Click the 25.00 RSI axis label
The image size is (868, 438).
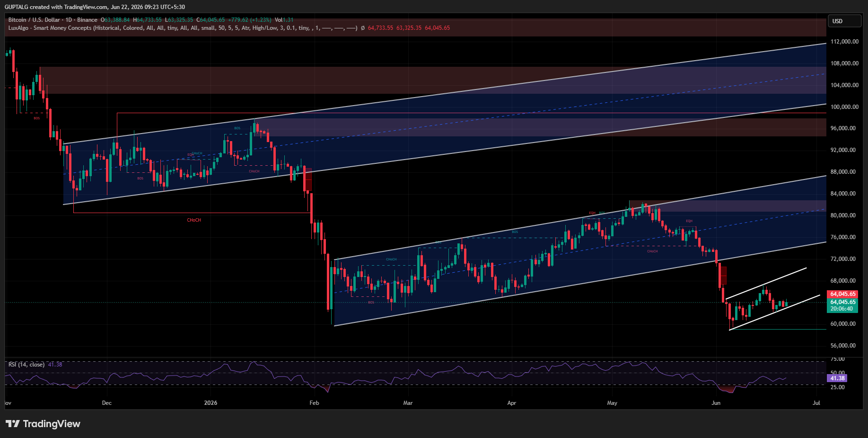837,387
